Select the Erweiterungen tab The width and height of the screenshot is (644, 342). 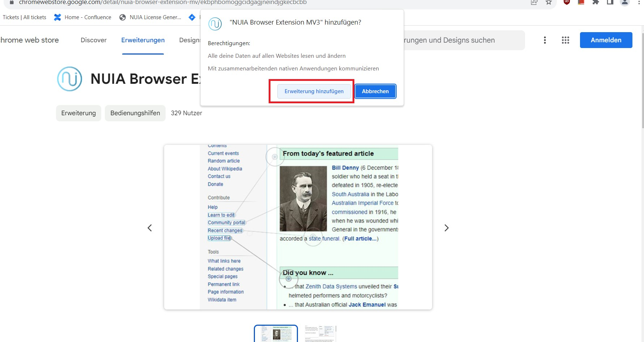point(143,40)
